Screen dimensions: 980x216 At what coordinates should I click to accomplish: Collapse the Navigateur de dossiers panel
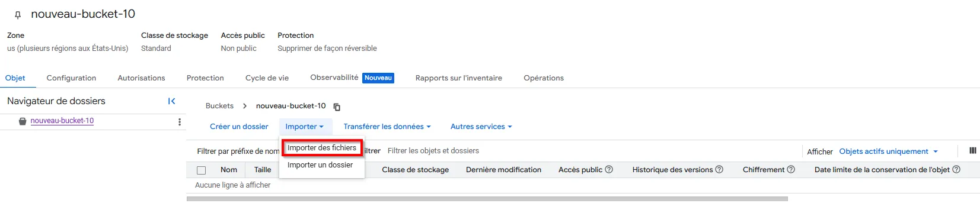pyautogui.click(x=171, y=101)
